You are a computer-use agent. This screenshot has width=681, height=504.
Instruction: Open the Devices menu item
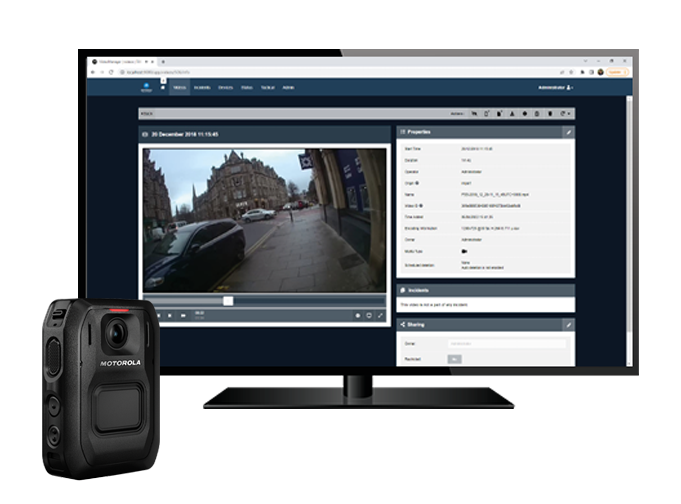pos(226,88)
